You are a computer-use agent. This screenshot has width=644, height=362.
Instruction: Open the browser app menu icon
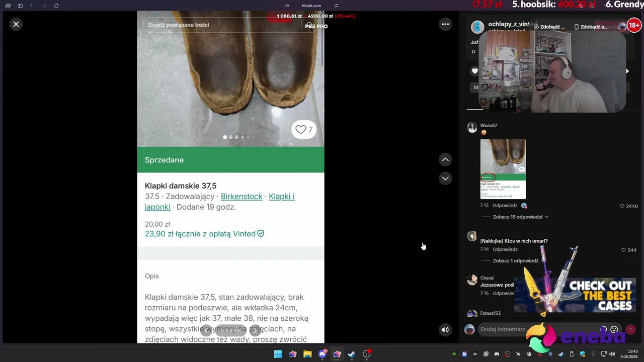8,6
